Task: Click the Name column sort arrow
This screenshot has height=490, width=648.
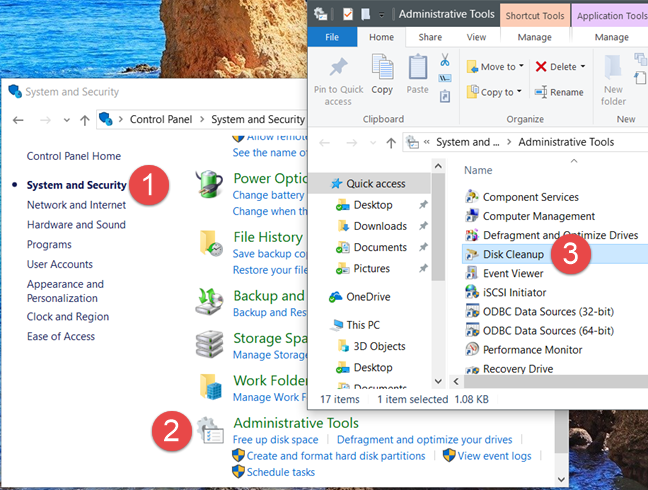Action: (x=574, y=161)
